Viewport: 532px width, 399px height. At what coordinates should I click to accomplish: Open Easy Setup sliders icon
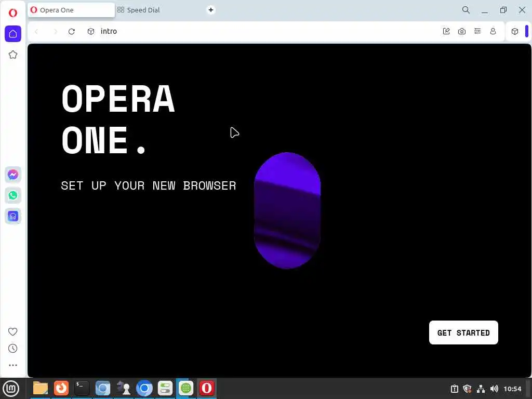click(x=477, y=31)
